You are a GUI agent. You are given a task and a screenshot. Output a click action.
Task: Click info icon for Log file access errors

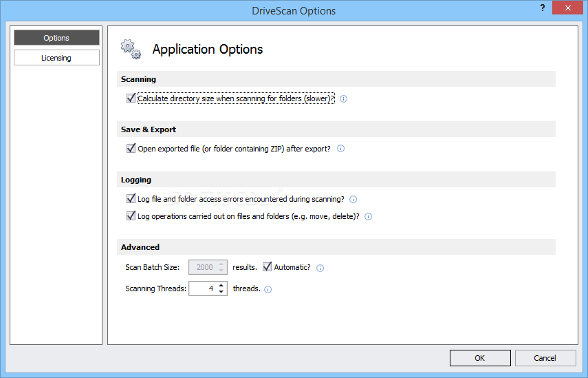pos(353,199)
